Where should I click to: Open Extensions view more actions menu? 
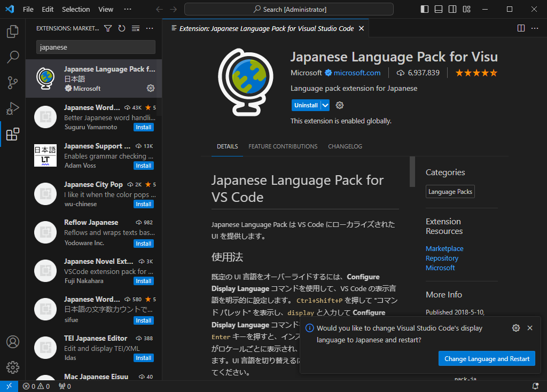(150, 28)
